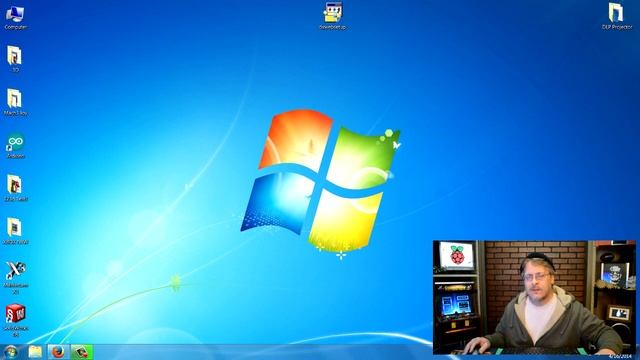
Task: Open the 3D folder on desktop
Action: pyautogui.click(x=15, y=59)
